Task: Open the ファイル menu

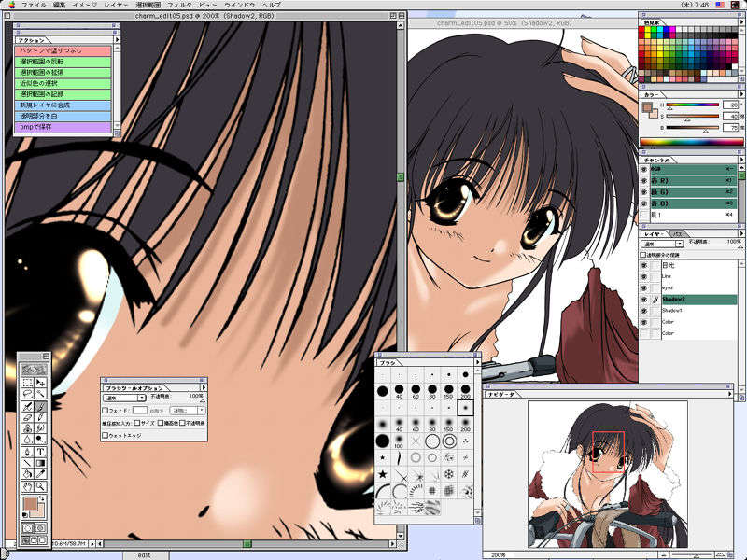Action: pos(34,5)
